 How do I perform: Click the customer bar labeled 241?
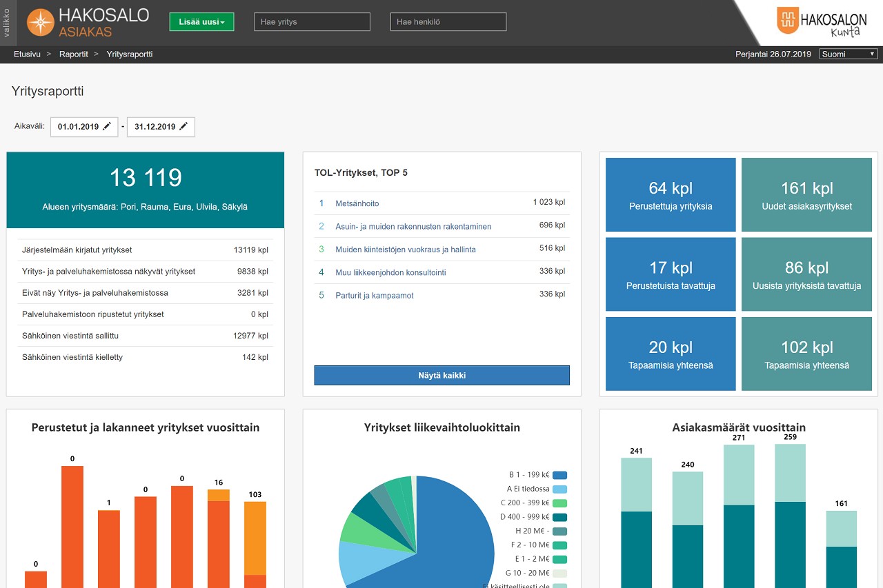pyautogui.click(x=636, y=523)
